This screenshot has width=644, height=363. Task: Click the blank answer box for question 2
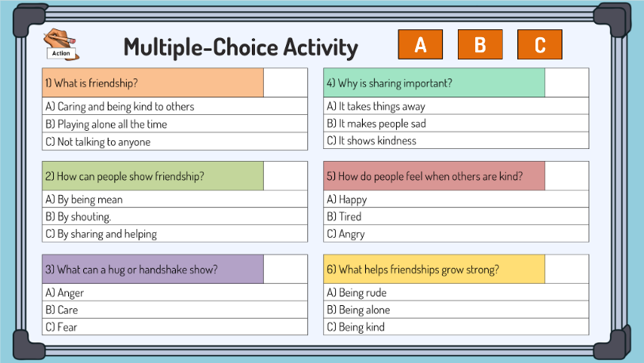click(x=285, y=176)
